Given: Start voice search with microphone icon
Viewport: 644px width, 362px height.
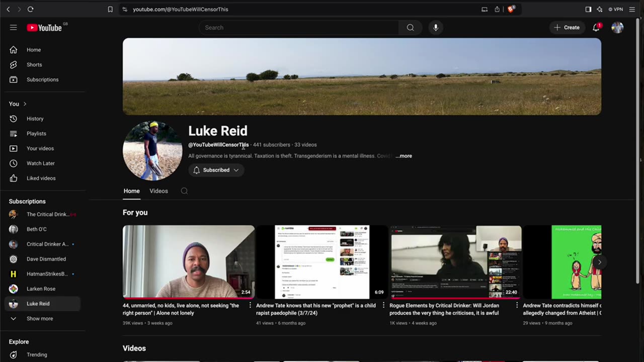Looking at the screenshot, I should point(436,28).
